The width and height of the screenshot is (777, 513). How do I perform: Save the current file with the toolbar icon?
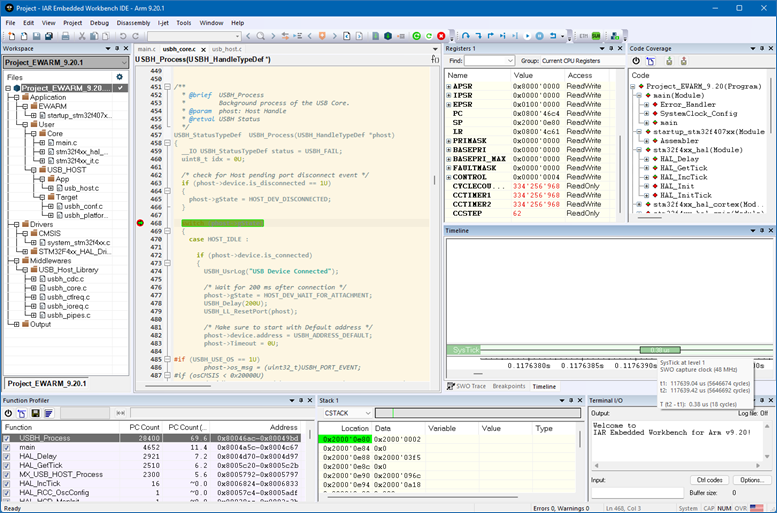36,36
